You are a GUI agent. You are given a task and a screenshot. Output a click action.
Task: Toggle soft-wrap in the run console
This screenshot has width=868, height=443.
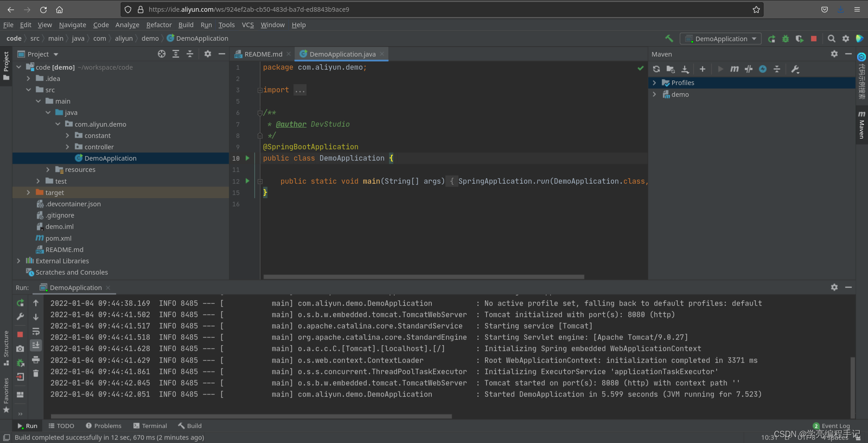(36, 332)
